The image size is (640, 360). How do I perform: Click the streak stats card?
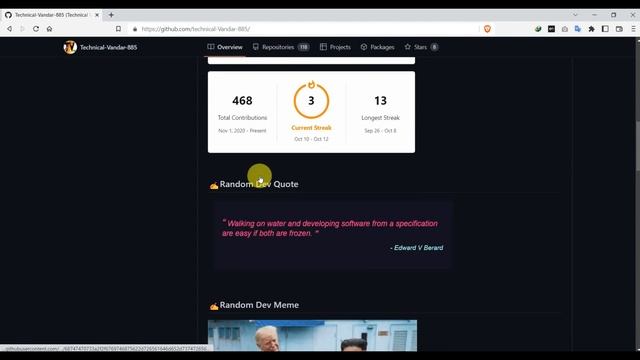[311, 112]
